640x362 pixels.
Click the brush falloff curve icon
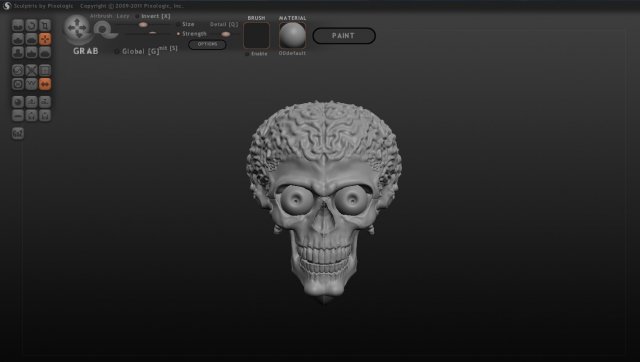point(104,30)
